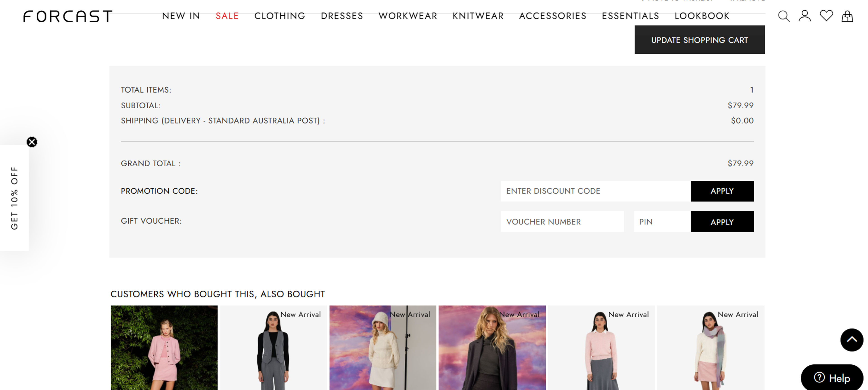Open the charcoal coat product thumbnail
This screenshot has width=868, height=390.
pyautogui.click(x=492, y=348)
